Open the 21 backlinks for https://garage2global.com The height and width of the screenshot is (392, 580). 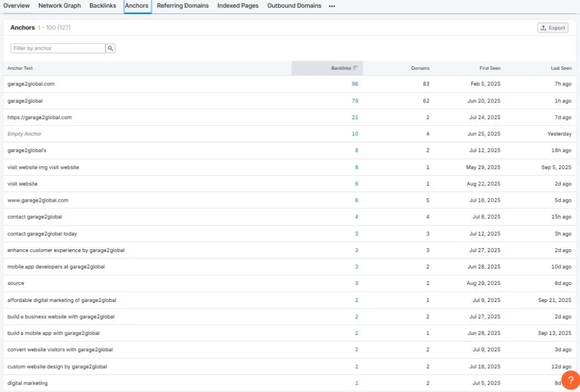pyautogui.click(x=355, y=117)
